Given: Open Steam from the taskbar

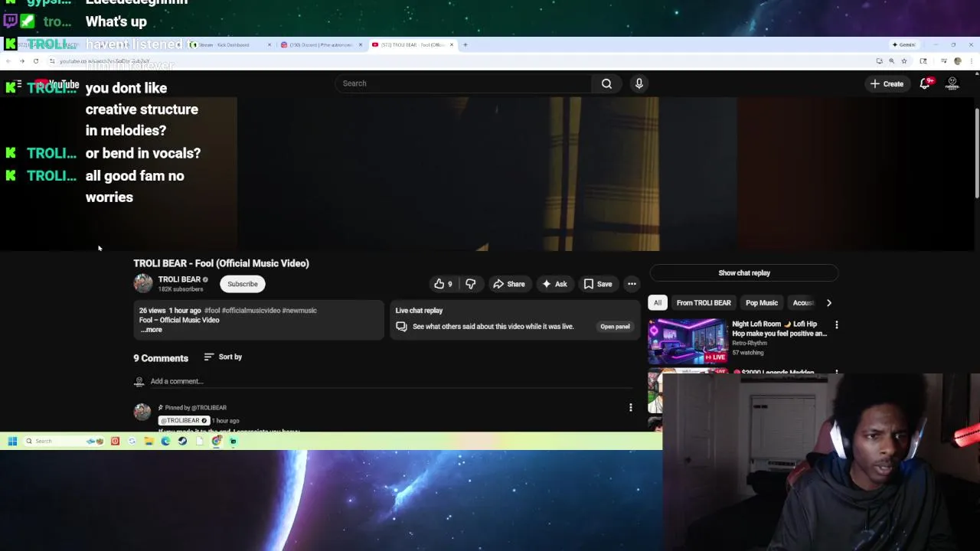Looking at the screenshot, I should (x=182, y=441).
